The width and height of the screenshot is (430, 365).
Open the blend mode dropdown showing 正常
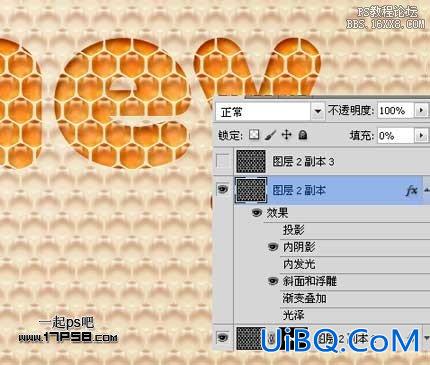tap(270, 112)
